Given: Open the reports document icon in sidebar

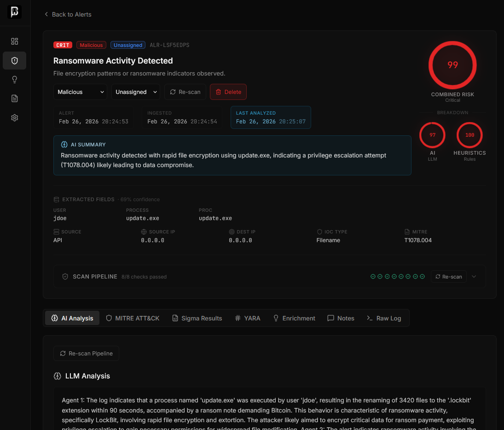Looking at the screenshot, I should pyautogui.click(x=14, y=99).
